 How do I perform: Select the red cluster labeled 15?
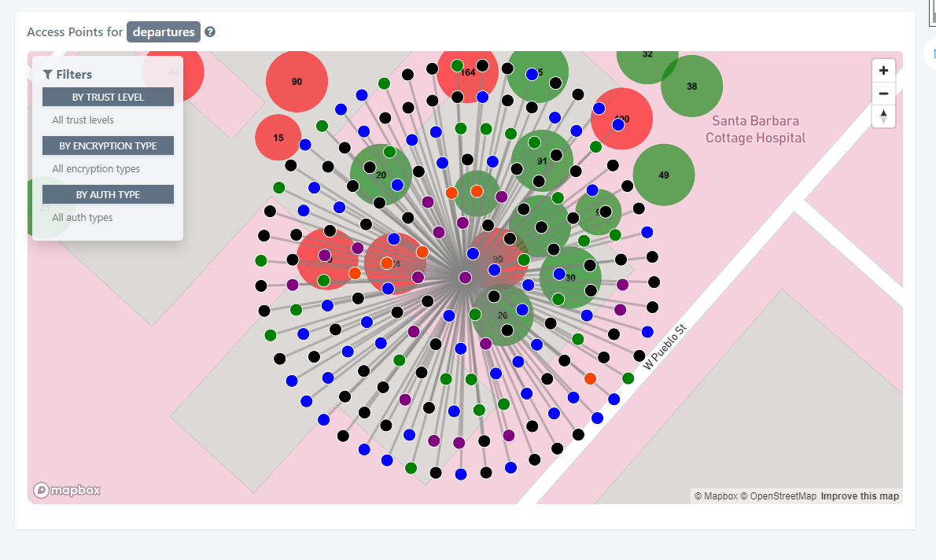[278, 138]
